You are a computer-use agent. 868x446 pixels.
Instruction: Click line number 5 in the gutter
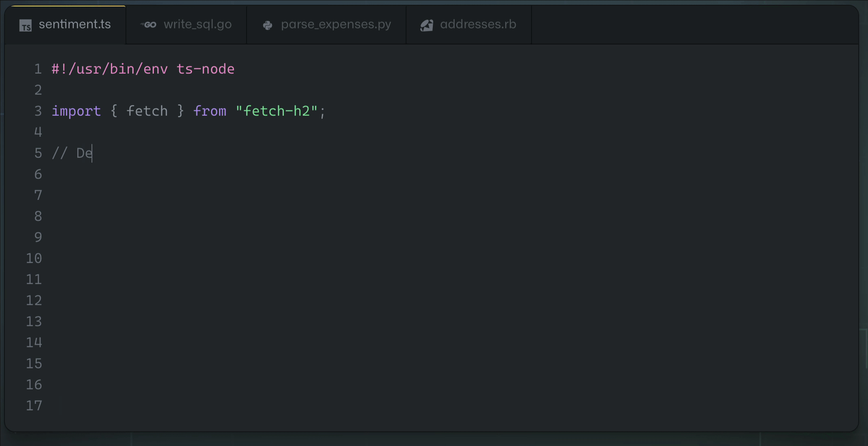(x=38, y=153)
